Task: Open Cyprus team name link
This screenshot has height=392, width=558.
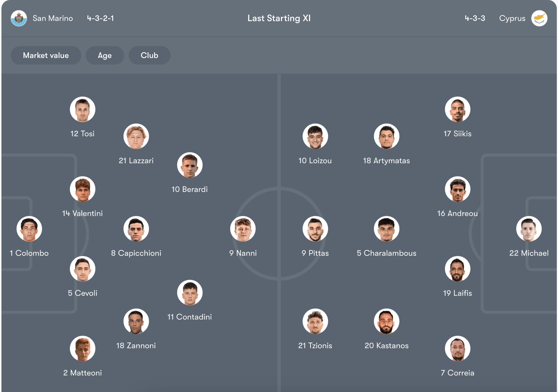Action: click(x=512, y=18)
